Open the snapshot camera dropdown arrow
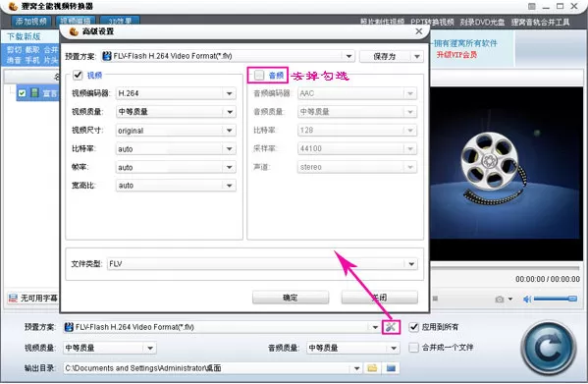The width and height of the screenshot is (588, 384). point(510,299)
